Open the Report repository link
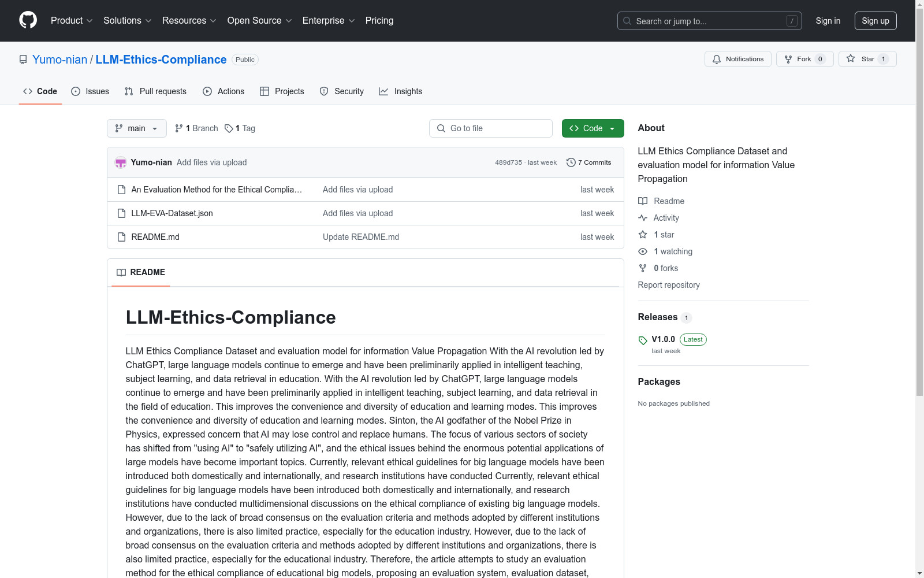The height and width of the screenshot is (578, 924). (x=669, y=285)
